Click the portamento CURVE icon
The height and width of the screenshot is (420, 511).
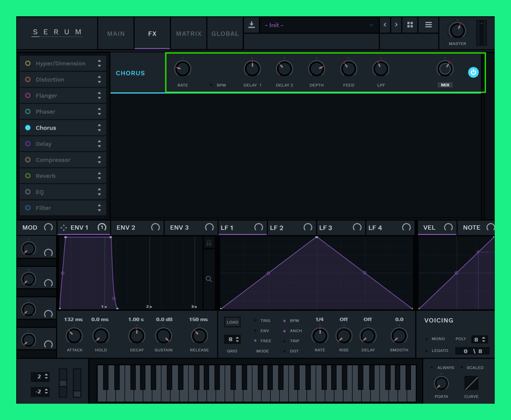click(471, 383)
